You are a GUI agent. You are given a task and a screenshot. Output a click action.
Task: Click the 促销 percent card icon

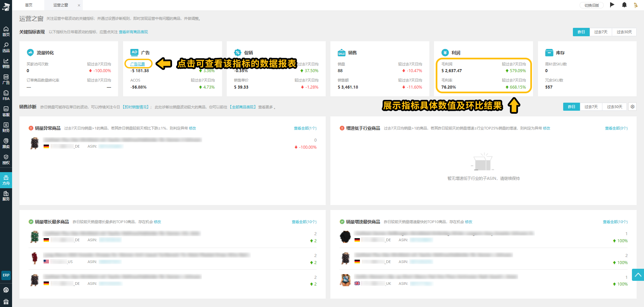click(x=238, y=52)
